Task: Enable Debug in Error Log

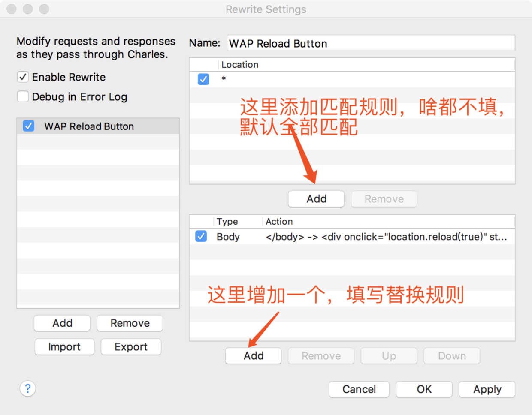Action: pyautogui.click(x=23, y=96)
